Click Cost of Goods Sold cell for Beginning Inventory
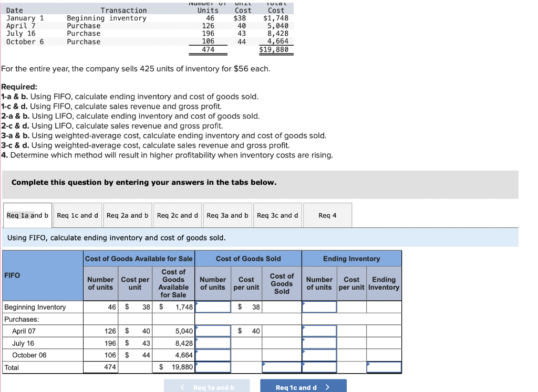The height and width of the screenshot is (392, 538). pyautogui.click(x=282, y=307)
